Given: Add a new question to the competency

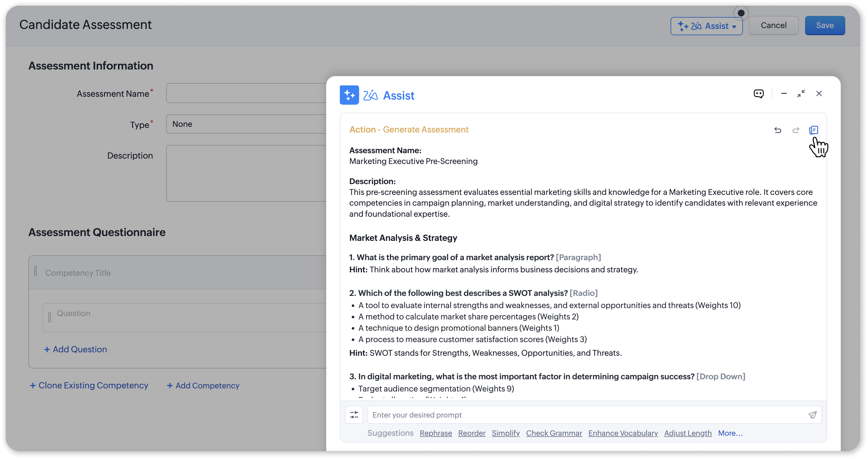Looking at the screenshot, I should (75, 349).
